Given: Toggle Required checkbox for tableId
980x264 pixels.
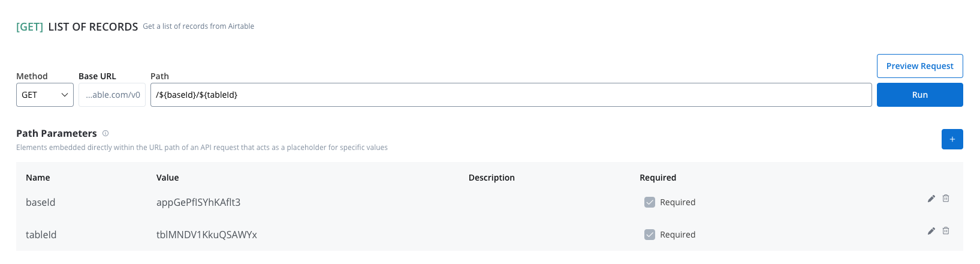Looking at the screenshot, I should [650, 235].
